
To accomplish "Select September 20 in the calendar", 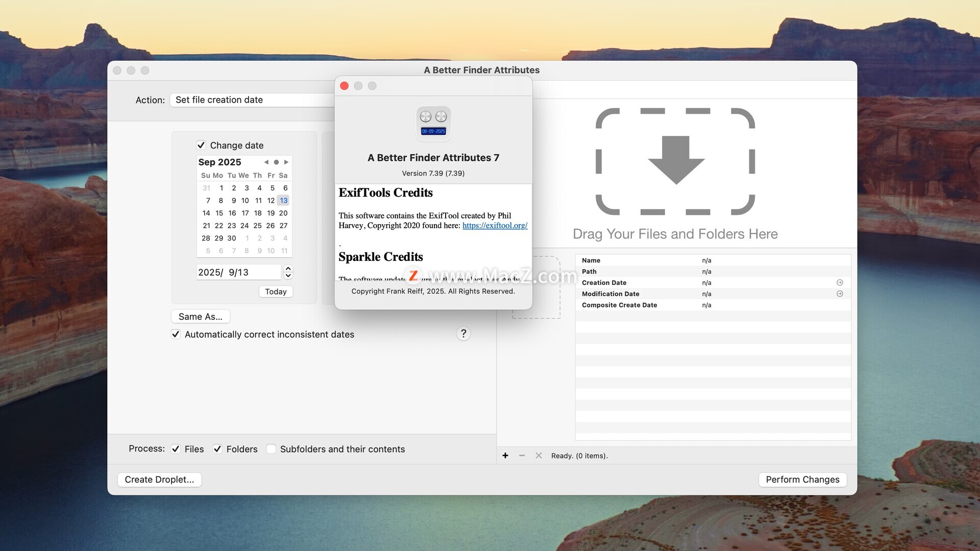I will (283, 213).
